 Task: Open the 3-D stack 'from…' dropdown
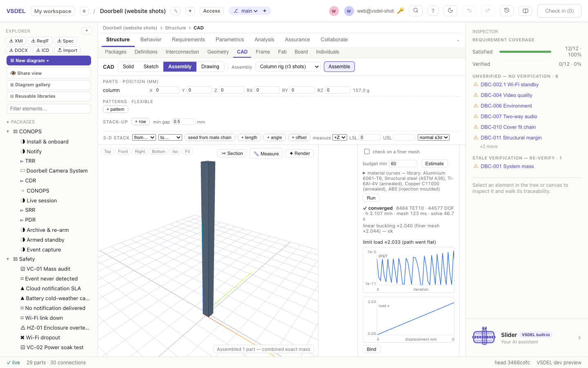click(144, 137)
